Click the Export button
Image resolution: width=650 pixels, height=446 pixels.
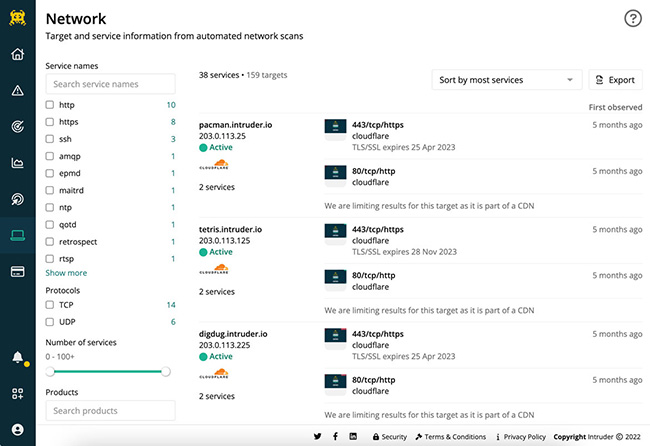615,80
